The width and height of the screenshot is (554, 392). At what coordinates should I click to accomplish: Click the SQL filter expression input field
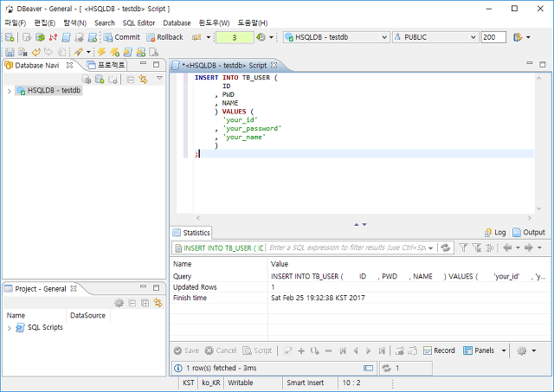(348, 247)
